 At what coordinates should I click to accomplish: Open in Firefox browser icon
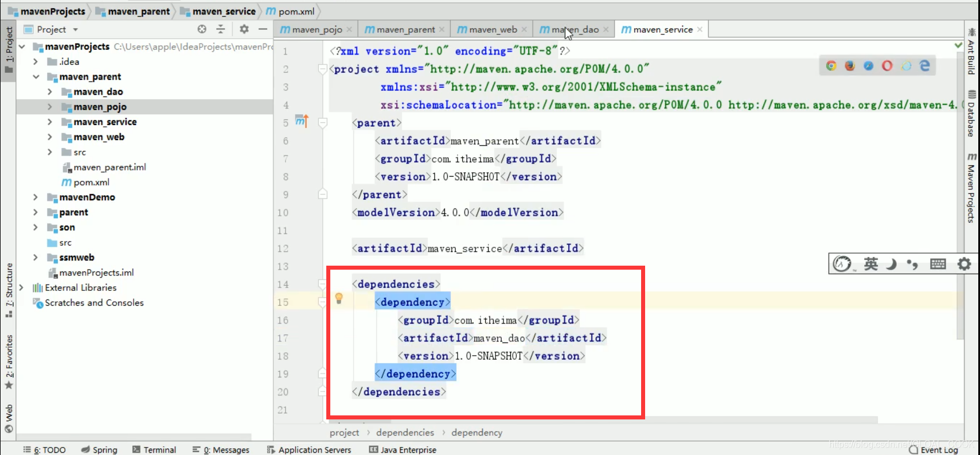click(850, 66)
